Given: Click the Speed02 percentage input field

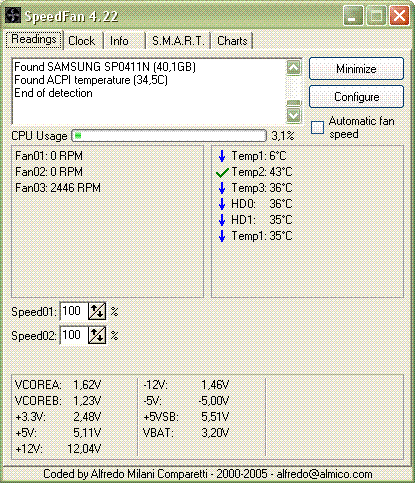Looking at the screenshot, I should [x=74, y=335].
